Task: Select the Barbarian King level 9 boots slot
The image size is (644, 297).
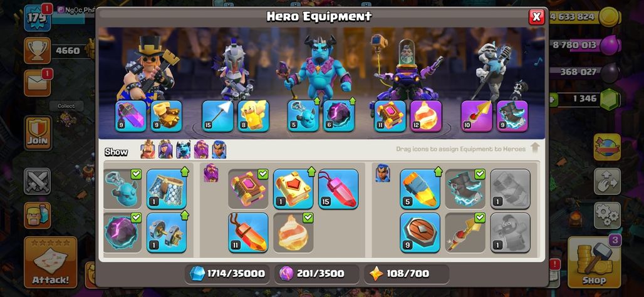Action: coord(167,116)
